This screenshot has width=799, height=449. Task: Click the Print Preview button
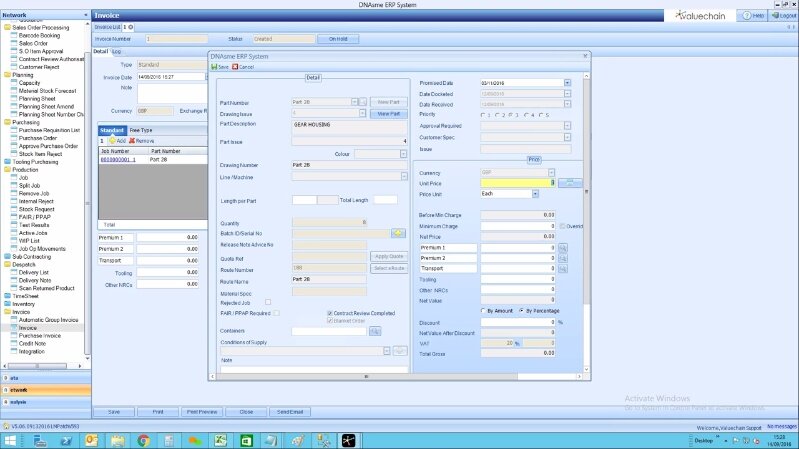pos(201,411)
